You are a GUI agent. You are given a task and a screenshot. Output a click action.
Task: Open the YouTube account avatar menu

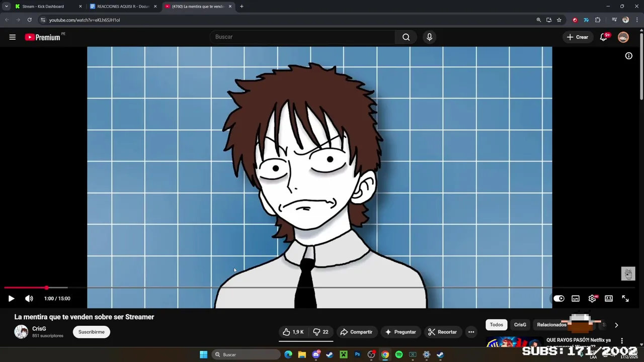623,37
